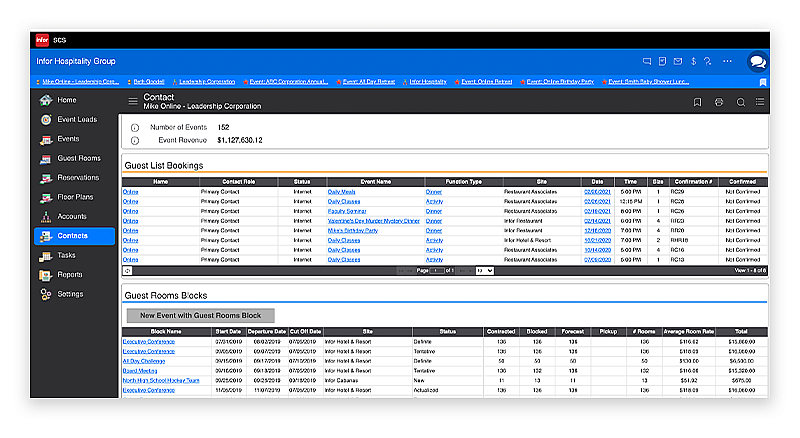Open All Day Challenge block link

(144, 361)
